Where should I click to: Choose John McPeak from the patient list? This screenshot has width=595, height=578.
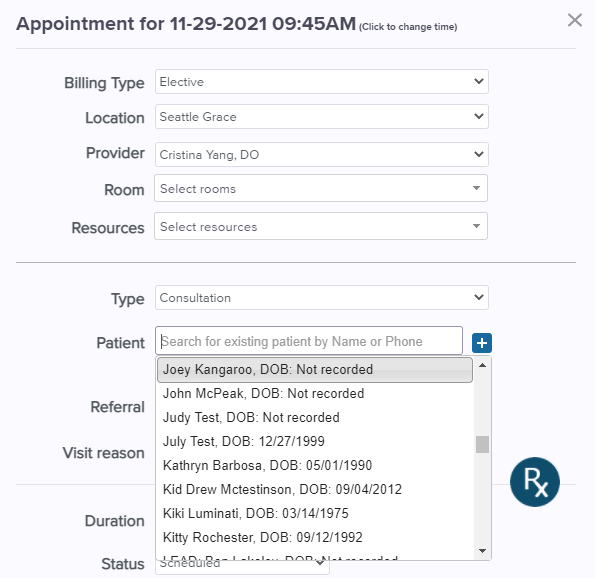tap(315, 394)
